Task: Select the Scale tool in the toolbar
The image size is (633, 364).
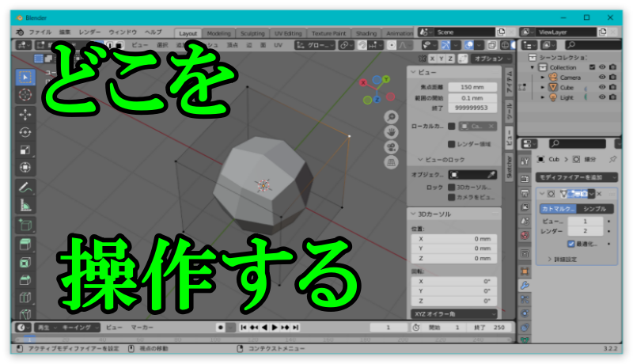Action: [x=25, y=150]
